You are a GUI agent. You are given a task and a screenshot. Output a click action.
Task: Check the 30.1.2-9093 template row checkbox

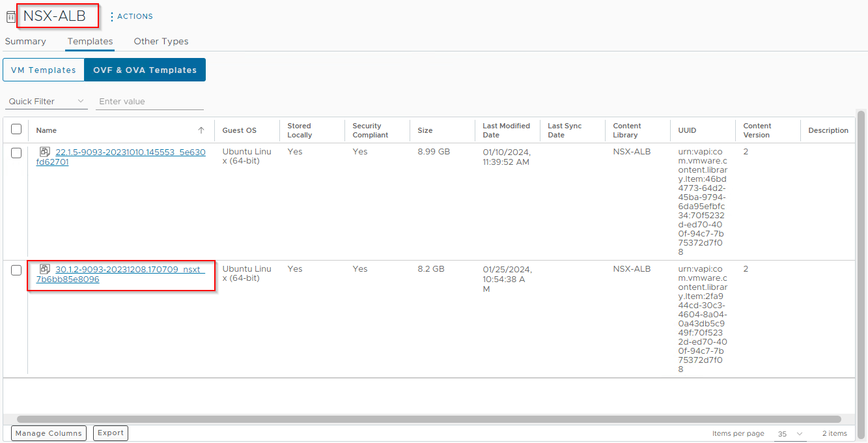(16, 270)
